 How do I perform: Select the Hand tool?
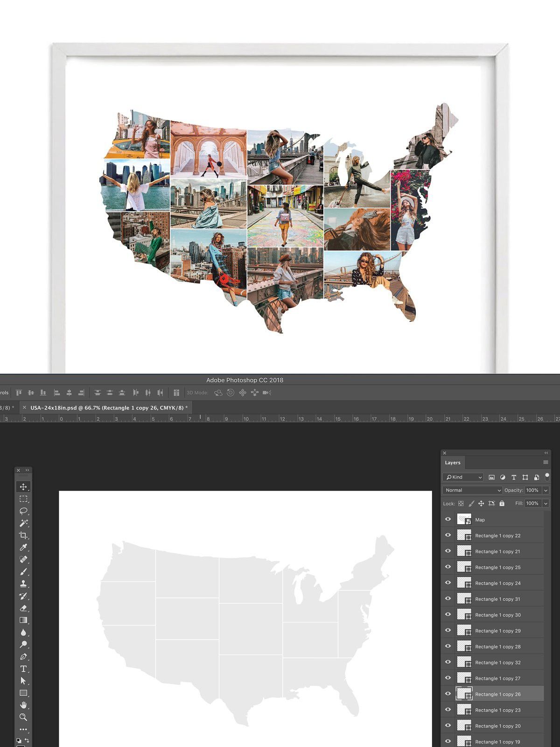click(x=23, y=705)
